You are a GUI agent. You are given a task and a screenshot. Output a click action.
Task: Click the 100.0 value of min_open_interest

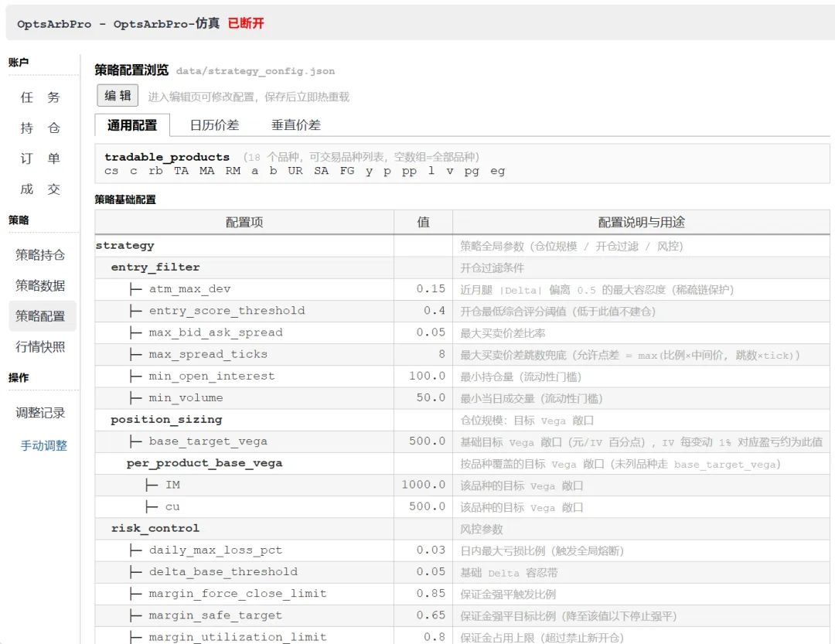[427, 376]
